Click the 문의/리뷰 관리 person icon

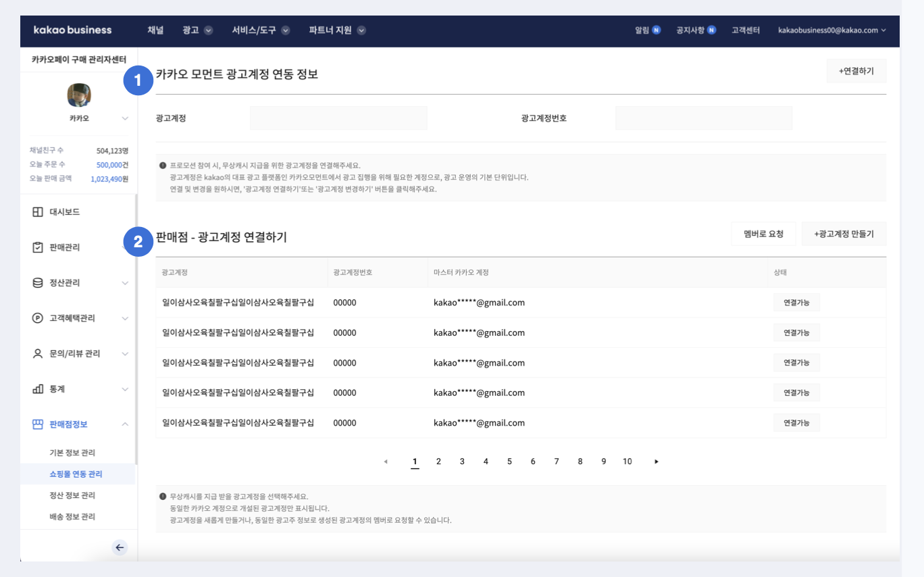38,353
